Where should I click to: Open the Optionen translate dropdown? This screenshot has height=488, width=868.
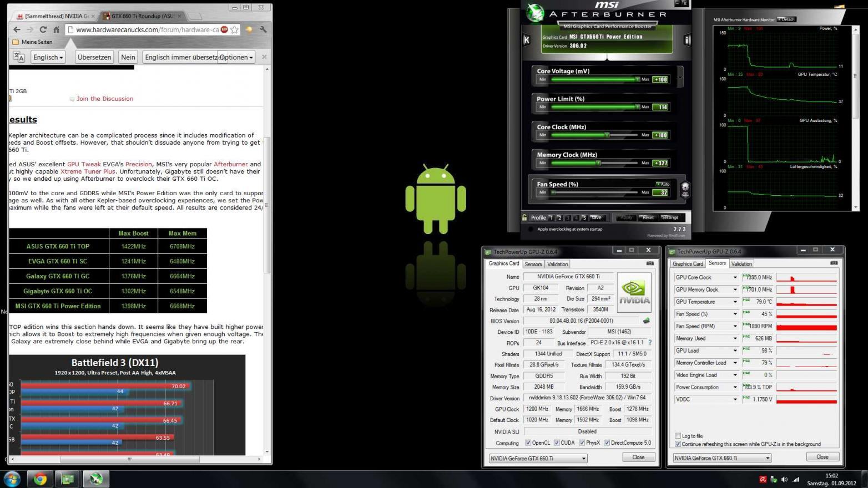[236, 57]
